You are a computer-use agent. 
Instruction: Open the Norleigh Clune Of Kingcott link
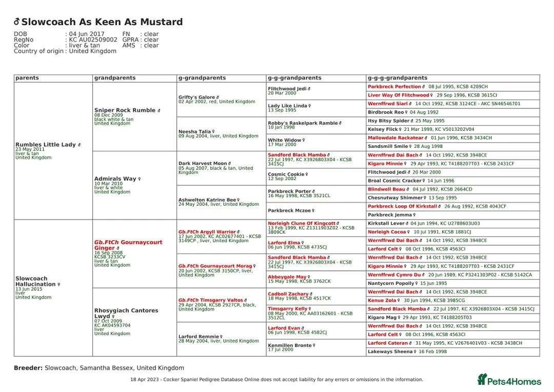(x=301, y=223)
